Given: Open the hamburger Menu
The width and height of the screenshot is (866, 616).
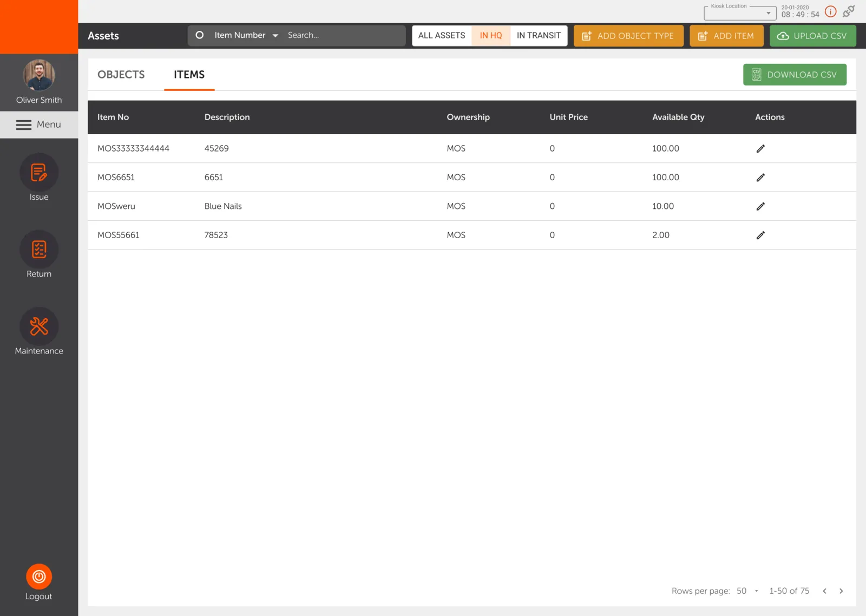Looking at the screenshot, I should [38, 124].
